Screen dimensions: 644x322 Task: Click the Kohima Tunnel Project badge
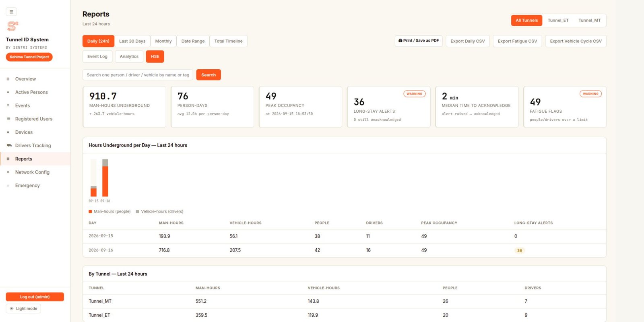point(29,57)
